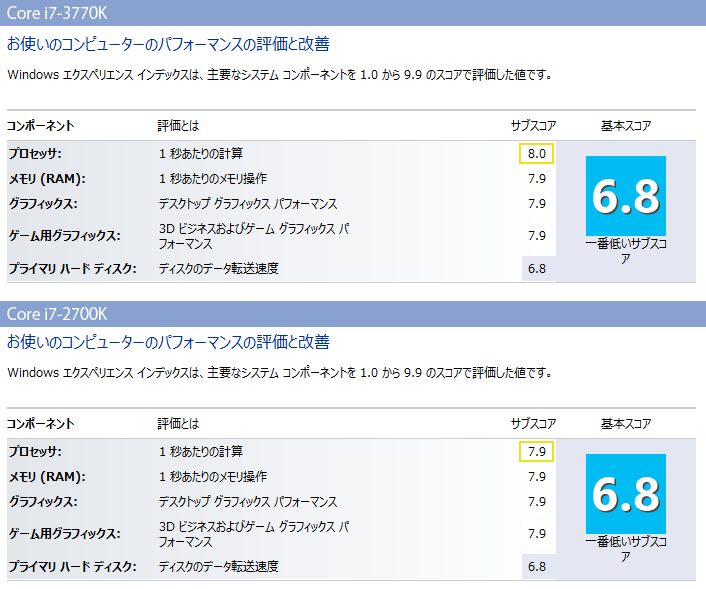Click 評価とは column header in i7-2700K table
706x589 pixels.
pyautogui.click(x=178, y=424)
